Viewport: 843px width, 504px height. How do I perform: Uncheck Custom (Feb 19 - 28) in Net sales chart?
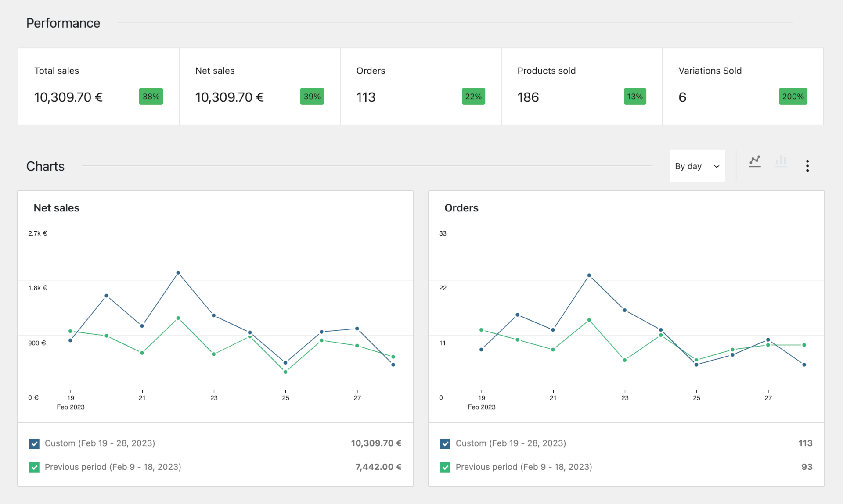coord(34,443)
